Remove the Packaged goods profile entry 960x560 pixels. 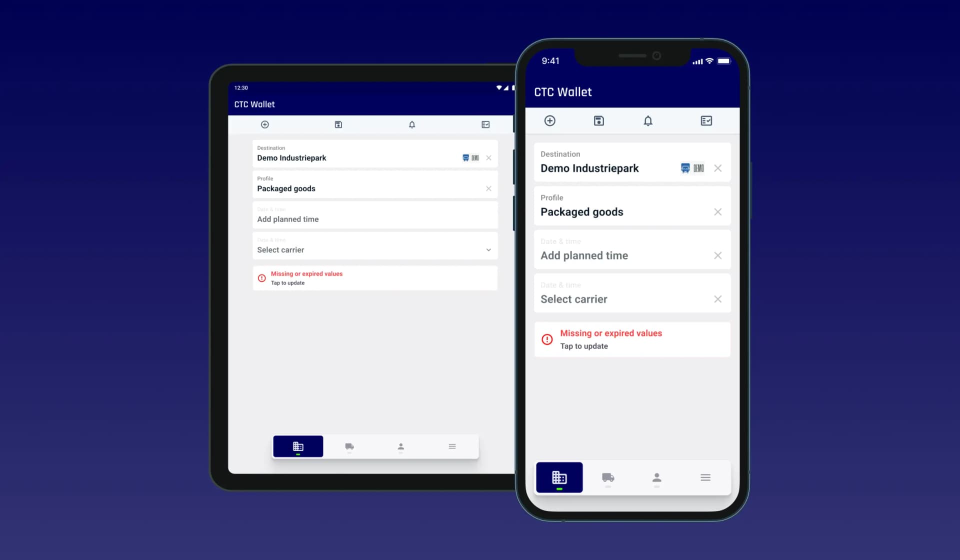[x=718, y=212]
